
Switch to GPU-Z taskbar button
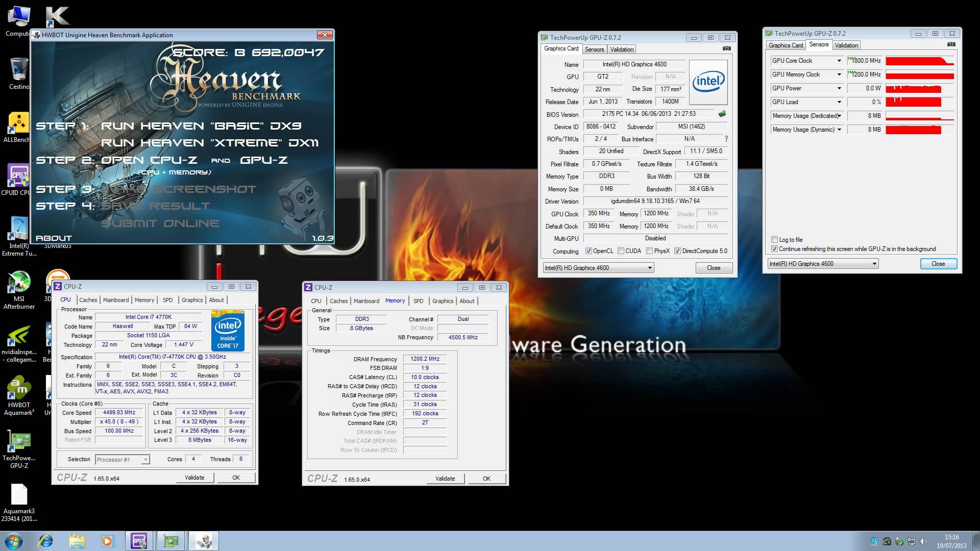point(171,541)
